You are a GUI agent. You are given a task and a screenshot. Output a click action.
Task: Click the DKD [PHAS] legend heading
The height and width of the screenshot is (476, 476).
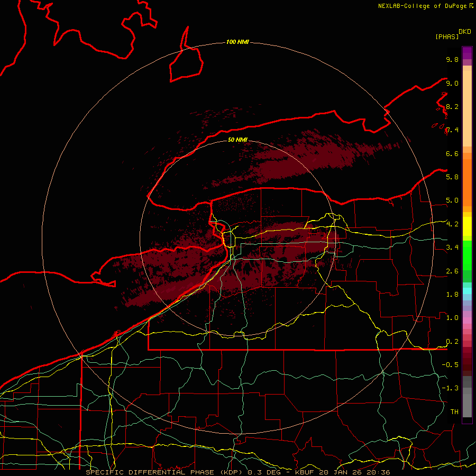pyautogui.click(x=453, y=34)
